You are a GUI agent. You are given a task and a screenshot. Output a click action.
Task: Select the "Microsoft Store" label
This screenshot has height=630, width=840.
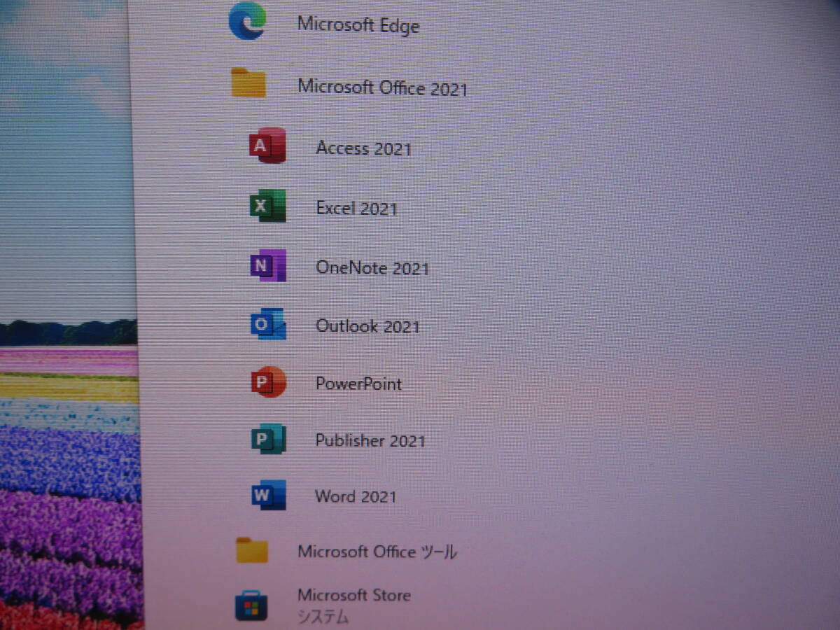353,595
